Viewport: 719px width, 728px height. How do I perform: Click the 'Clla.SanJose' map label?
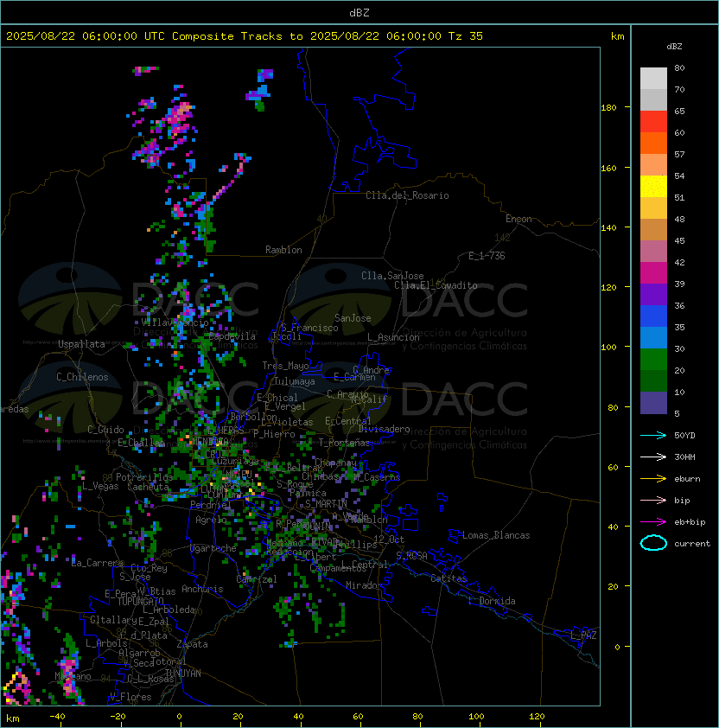click(392, 276)
